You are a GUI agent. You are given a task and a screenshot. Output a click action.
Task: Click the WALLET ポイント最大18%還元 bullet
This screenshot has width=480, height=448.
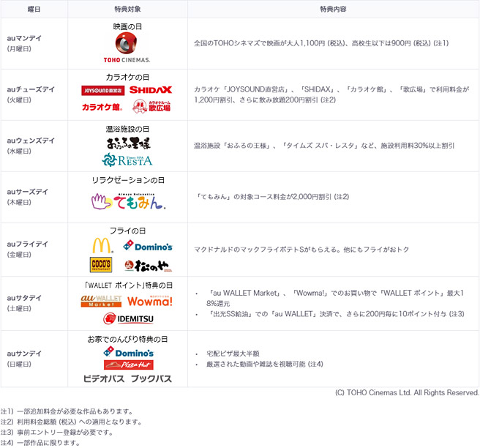[335, 298]
